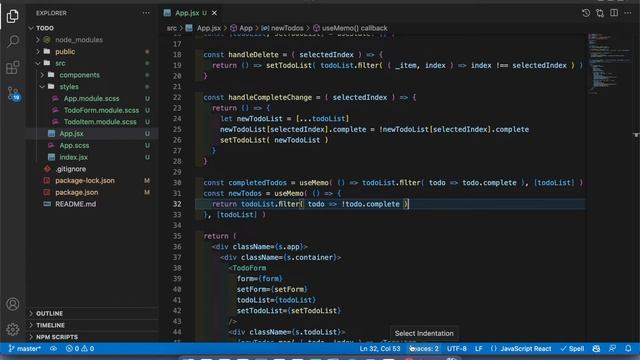Click the feedback icon in status bar
640x360 pixels.
(x=612, y=349)
